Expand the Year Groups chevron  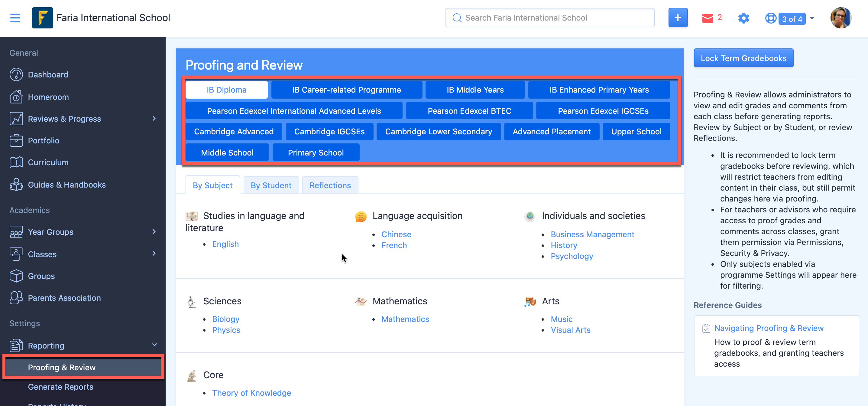coord(154,232)
